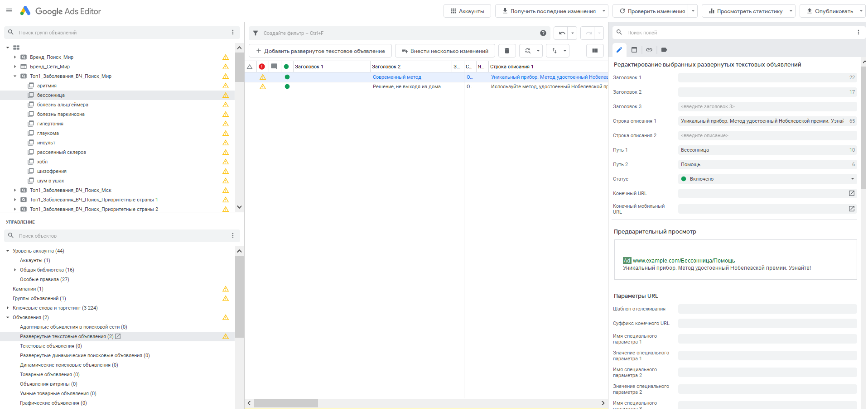Click the Заголовок 3 input field
Screen dimensions: 868x411
click(767, 107)
